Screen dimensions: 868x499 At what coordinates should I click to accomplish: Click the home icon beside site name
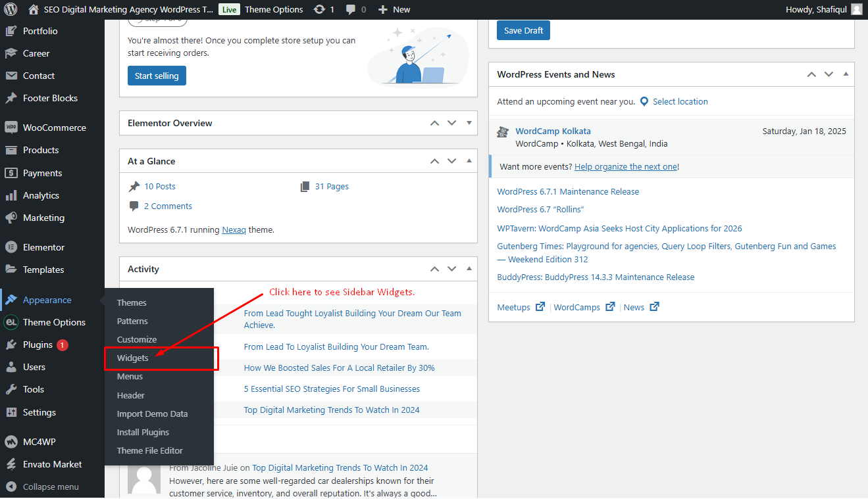click(34, 9)
